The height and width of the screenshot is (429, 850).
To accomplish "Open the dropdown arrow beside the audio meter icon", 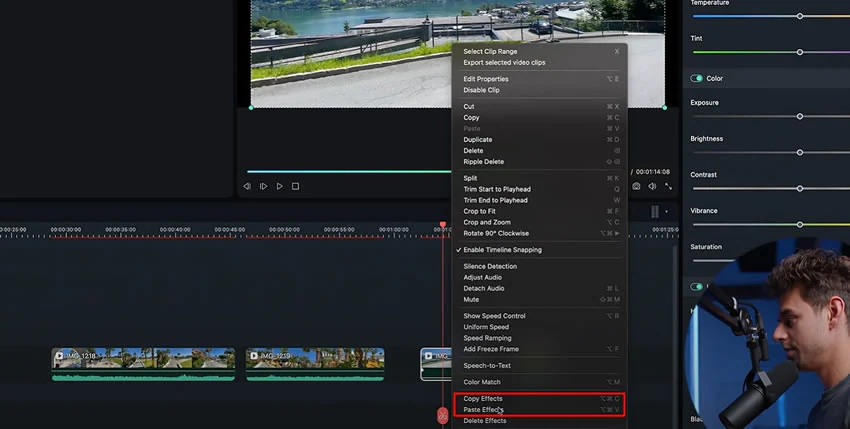I will click(x=666, y=212).
